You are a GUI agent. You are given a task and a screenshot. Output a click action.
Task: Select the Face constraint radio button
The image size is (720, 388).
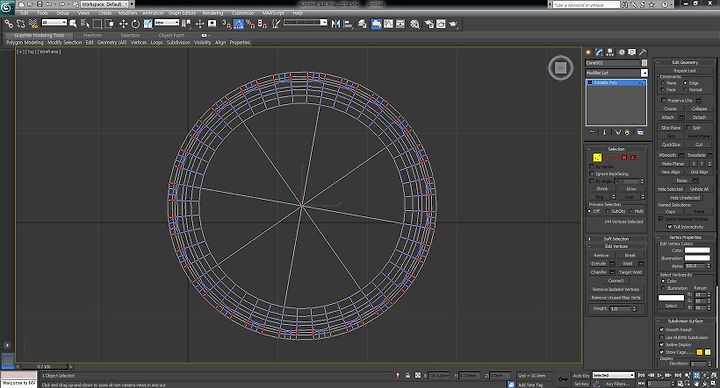[x=663, y=90]
